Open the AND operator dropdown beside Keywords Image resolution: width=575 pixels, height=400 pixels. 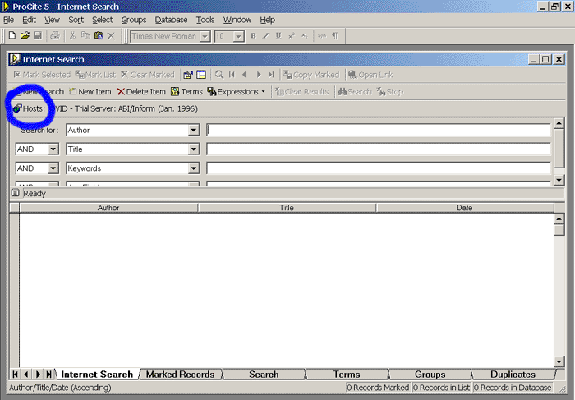pos(53,168)
